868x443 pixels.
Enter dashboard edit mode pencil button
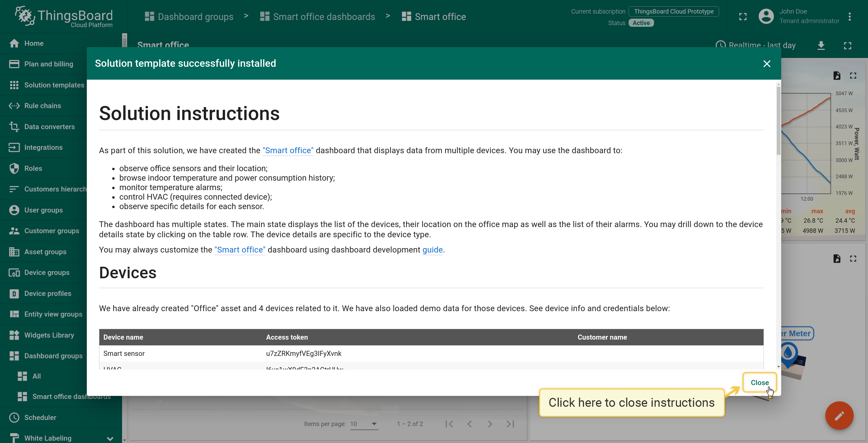pyautogui.click(x=839, y=416)
